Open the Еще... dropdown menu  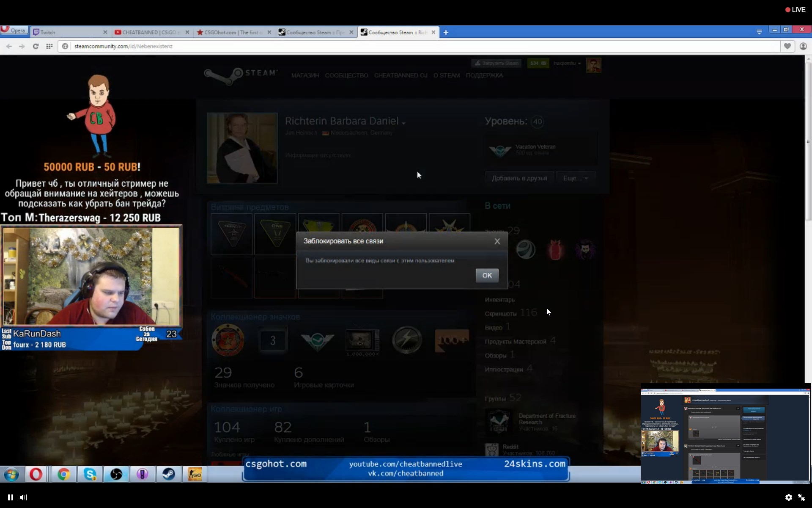[x=576, y=178]
